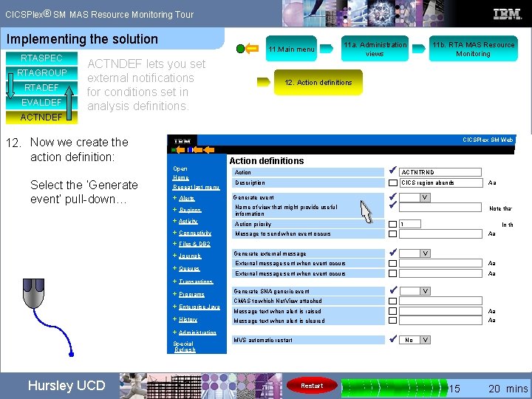
Task: Click the RTASPEC block
Action: click(x=41, y=58)
